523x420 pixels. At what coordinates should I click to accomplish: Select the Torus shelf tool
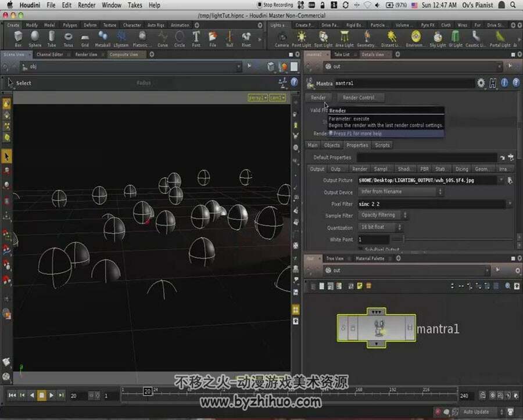click(x=69, y=39)
